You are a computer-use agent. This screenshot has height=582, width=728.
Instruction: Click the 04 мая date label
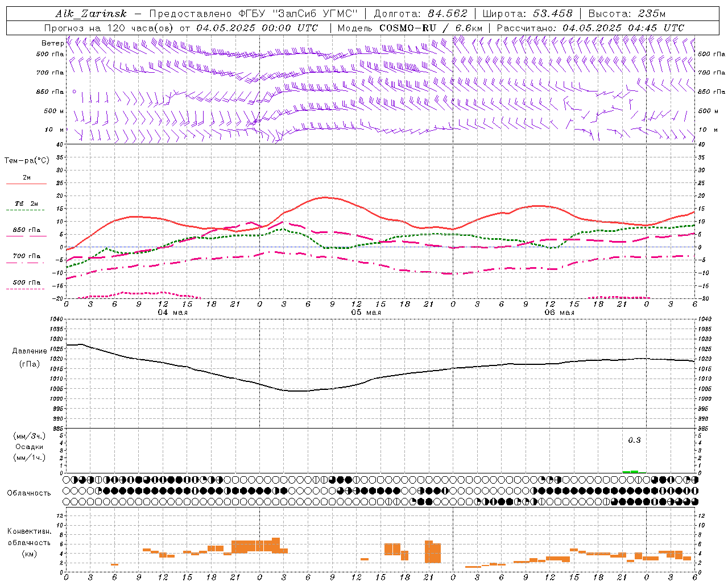(172, 313)
